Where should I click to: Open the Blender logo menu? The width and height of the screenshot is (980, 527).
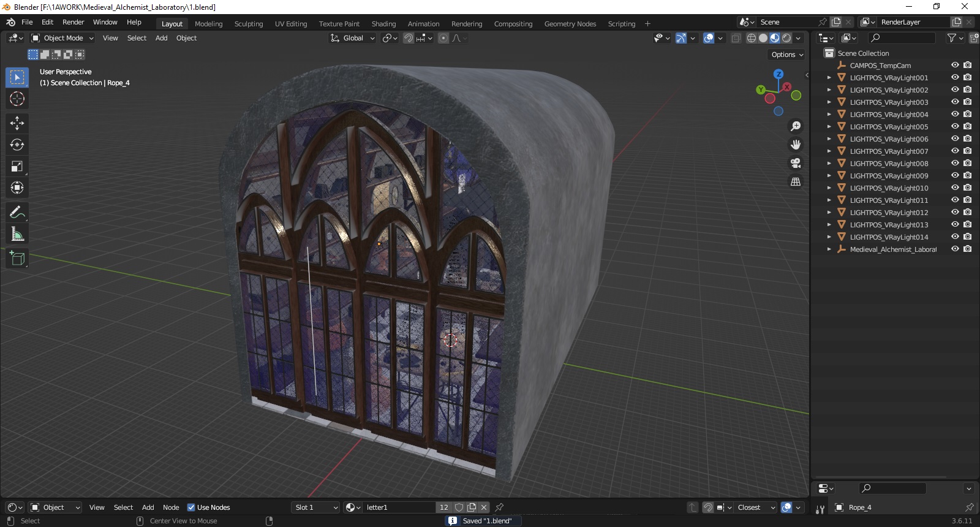(x=10, y=22)
